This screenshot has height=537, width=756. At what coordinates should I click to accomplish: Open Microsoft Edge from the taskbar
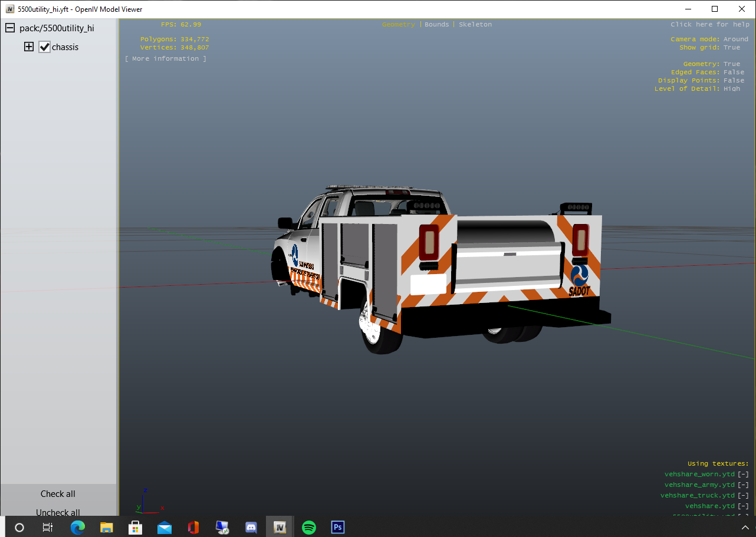[x=78, y=527]
